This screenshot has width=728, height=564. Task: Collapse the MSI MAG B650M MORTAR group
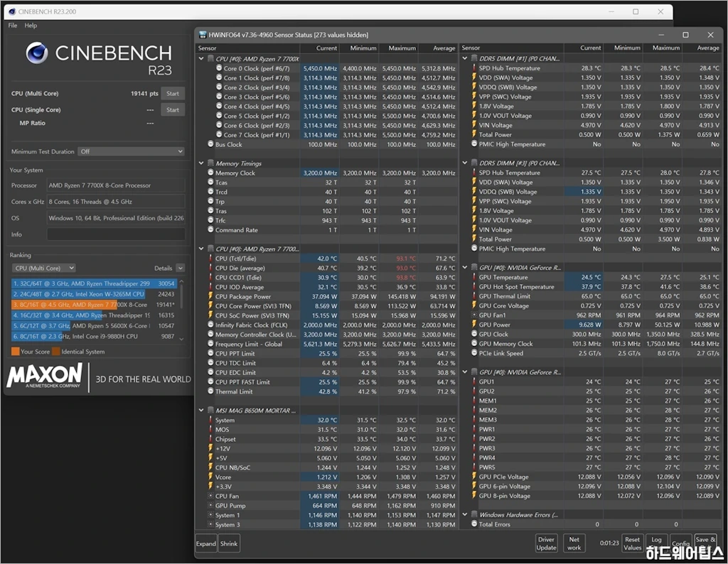[201, 411]
